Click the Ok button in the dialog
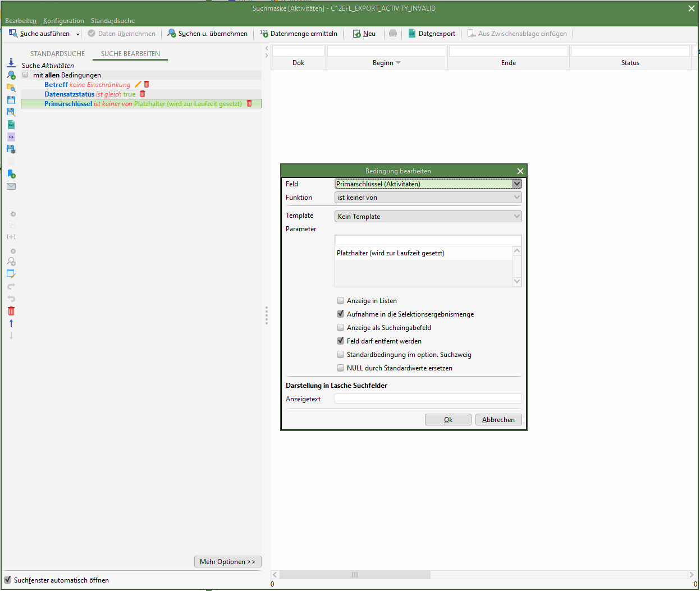The width and height of the screenshot is (700, 591). pyautogui.click(x=448, y=420)
